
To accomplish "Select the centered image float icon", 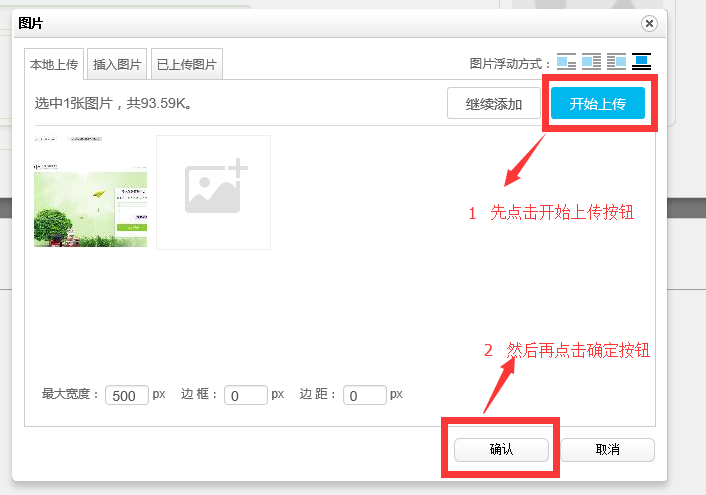I will 641,62.
